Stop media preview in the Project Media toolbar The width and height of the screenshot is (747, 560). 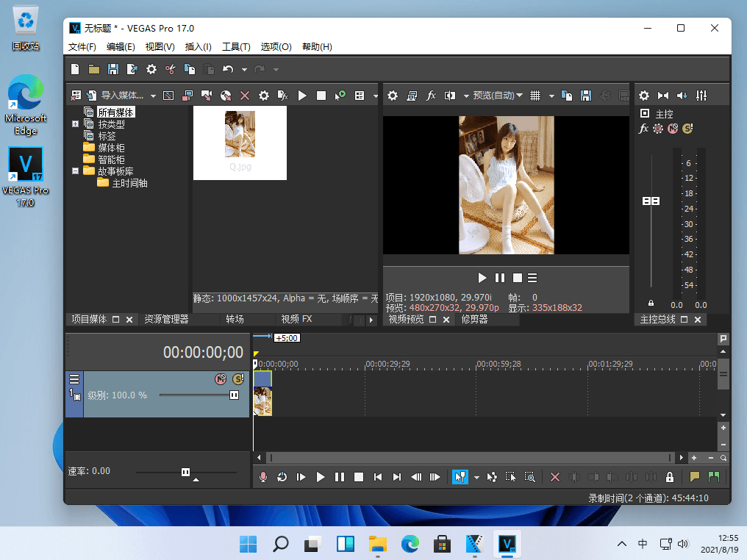pos(321,96)
